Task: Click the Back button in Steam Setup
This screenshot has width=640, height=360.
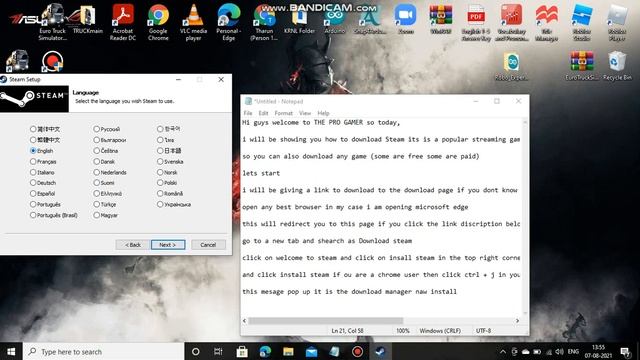Action: pyautogui.click(x=132, y=244)
